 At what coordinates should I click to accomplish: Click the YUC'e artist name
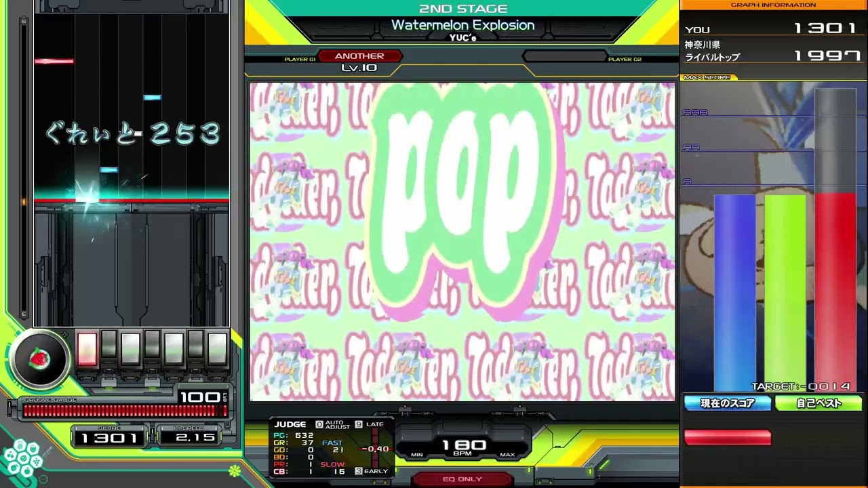point(463,38)
